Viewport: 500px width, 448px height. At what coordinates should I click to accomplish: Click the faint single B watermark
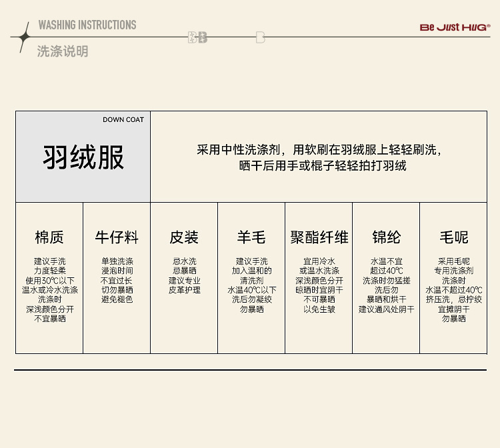tap(260, 37)
